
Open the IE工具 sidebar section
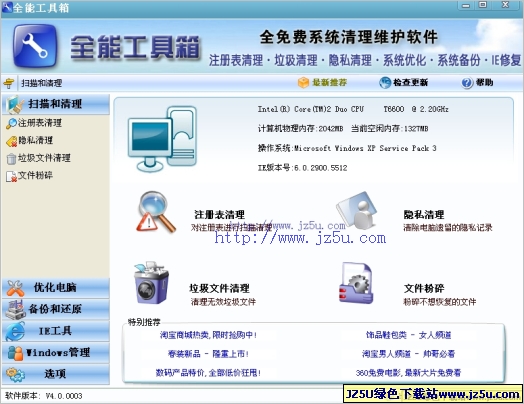56,331
